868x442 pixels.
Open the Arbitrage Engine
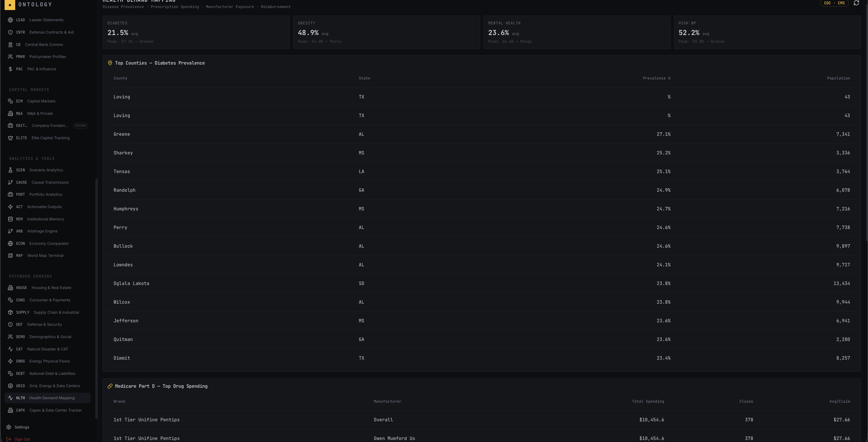click(x=42, y=231)
